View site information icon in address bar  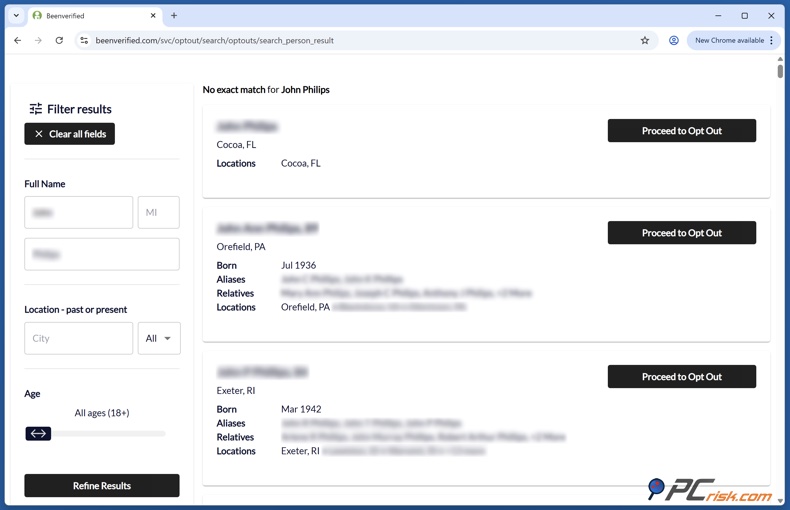(x=84, y=40)
